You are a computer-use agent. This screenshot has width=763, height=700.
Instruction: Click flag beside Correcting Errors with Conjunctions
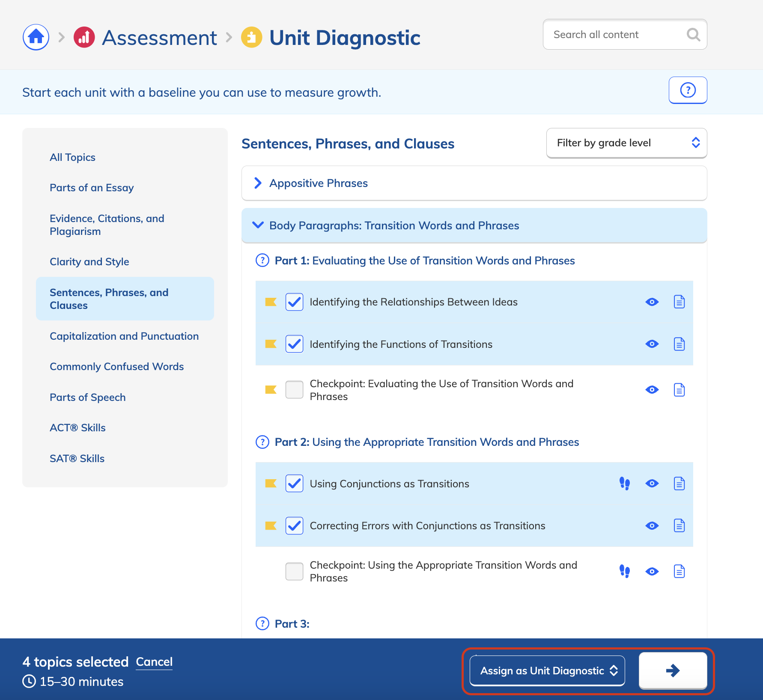(x=271, y=525)
